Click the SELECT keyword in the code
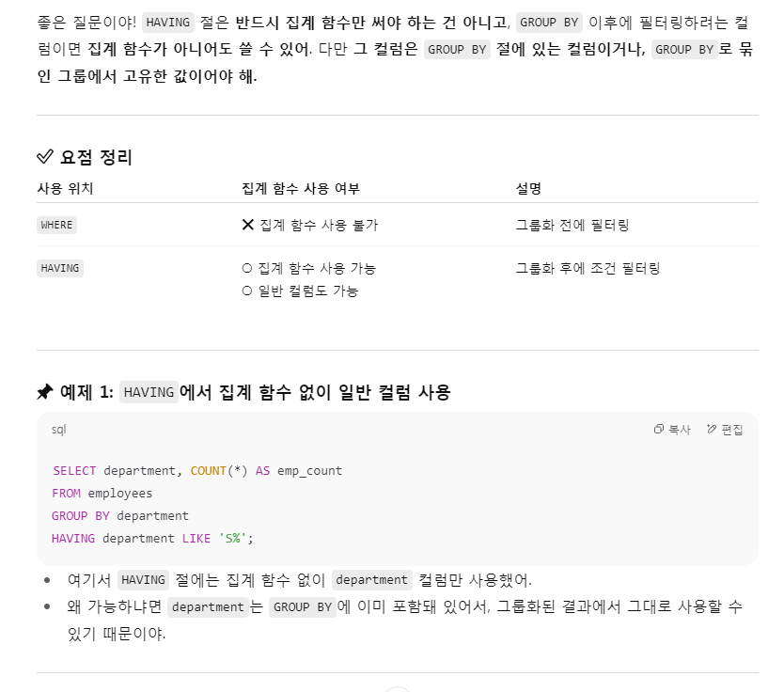The width and height of the screenshot is (784, 692). 74,470
